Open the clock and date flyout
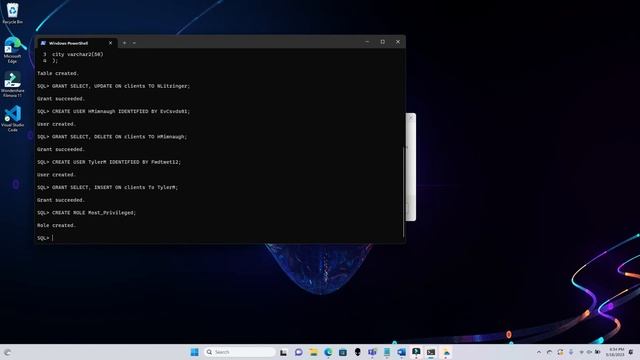 (616, 352)
